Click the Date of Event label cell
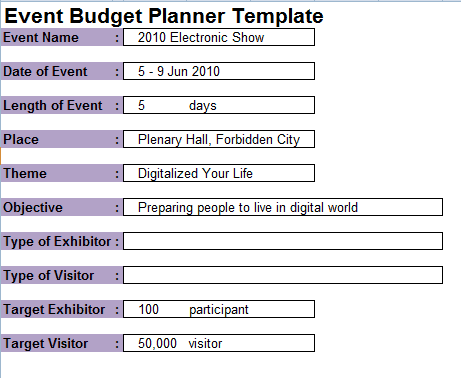Screen dimensions: 461x378 click(x=62, y=71)
